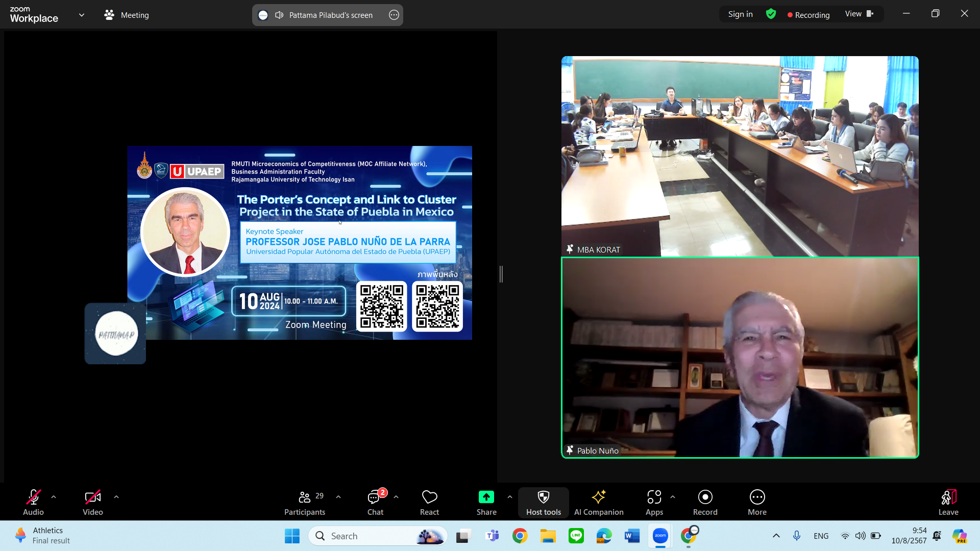Screen dimensions: 980x551
Task: Expand share options caret beside Share
Action: [x=510, y=497]
